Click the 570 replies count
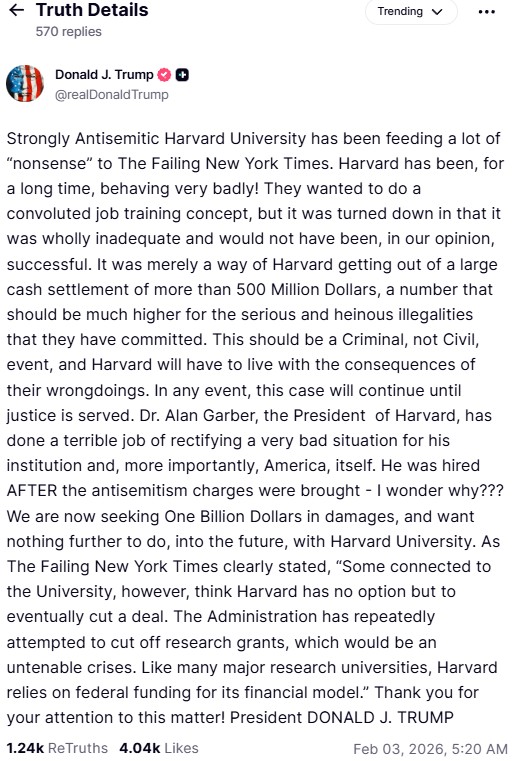 coord(68,32)
